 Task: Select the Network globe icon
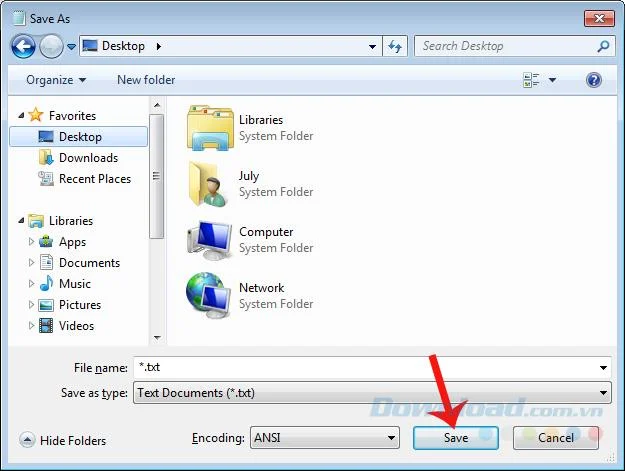click(209, 295)
